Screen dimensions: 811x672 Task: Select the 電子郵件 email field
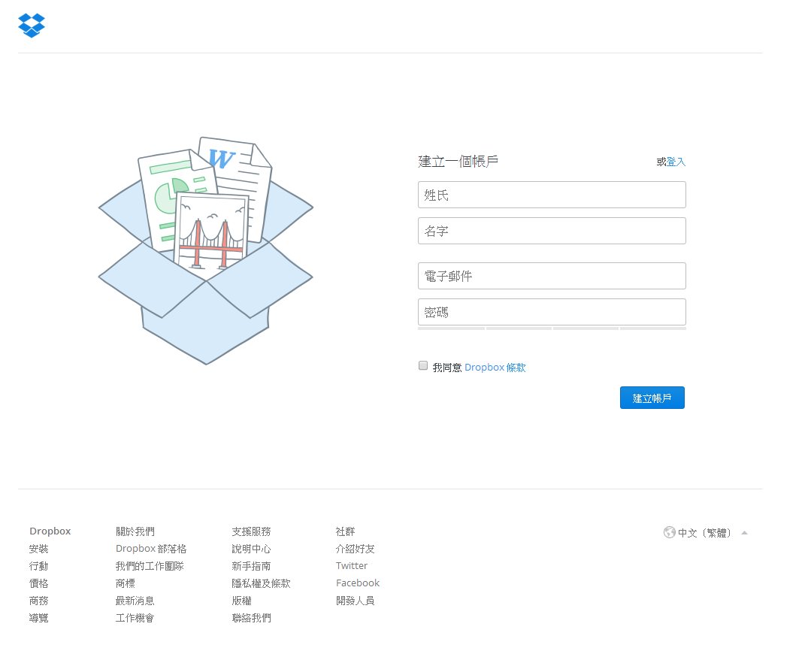[552, 276]
